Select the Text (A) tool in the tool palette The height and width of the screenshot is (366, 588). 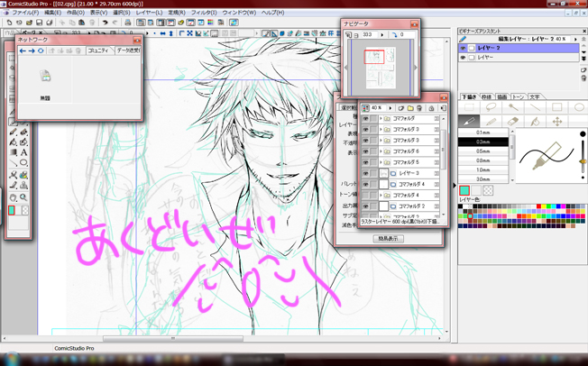[x=23, y=152]
